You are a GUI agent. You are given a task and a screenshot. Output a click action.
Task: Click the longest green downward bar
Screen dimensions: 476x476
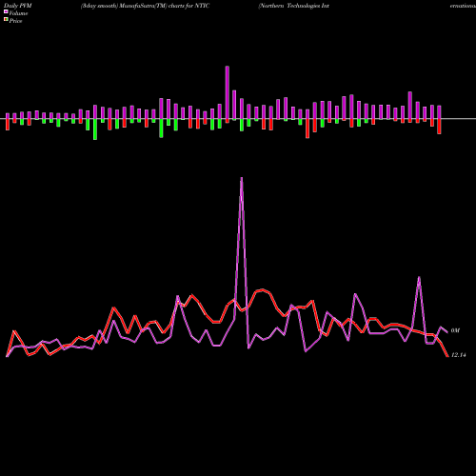coord(95,129)
